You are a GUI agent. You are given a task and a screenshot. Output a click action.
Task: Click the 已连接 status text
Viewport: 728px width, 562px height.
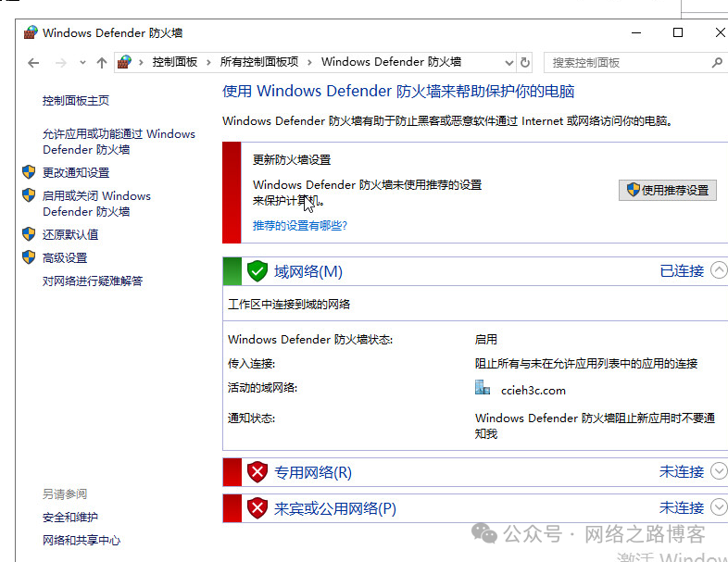tap(682, 271)
